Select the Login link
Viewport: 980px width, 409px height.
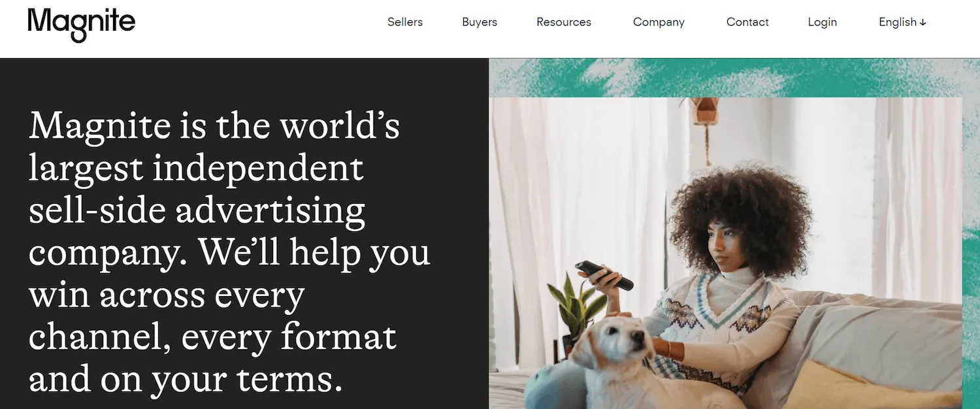click(x=822, y=22)
